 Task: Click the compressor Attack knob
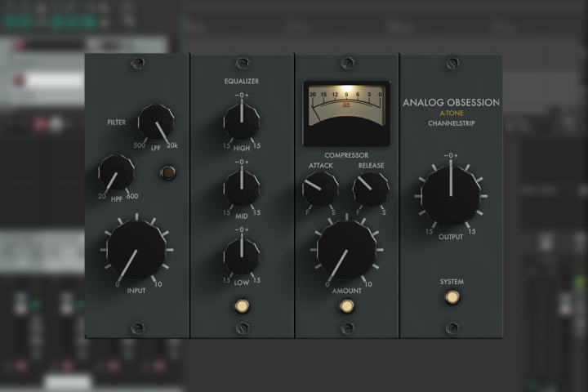click(x=320, y=188)
